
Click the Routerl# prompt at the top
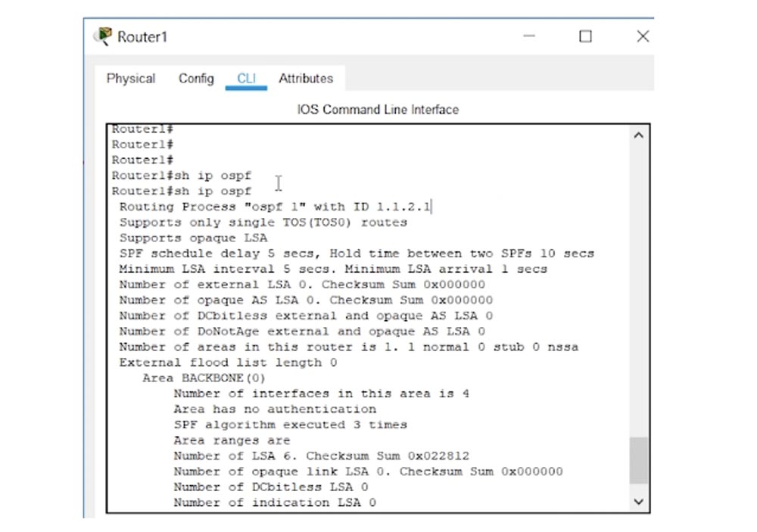(x=141, y=129)
